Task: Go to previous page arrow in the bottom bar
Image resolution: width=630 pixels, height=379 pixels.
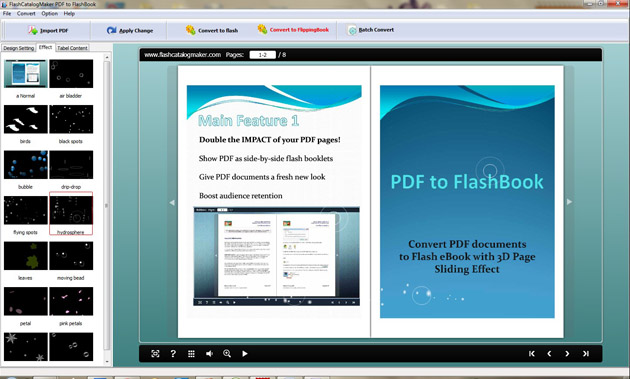Action: pos(549,354)
